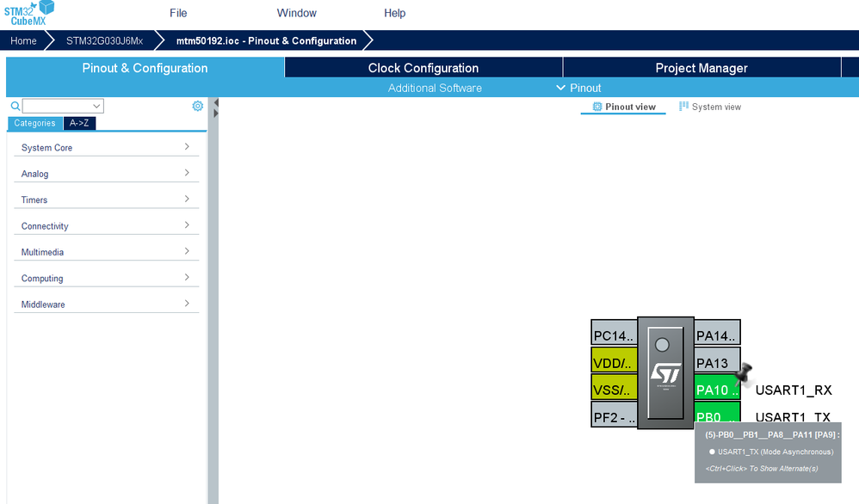Viewport: 859px width, 504px height.
Task: Click the ST chip package body
Action: pos(665,372)
